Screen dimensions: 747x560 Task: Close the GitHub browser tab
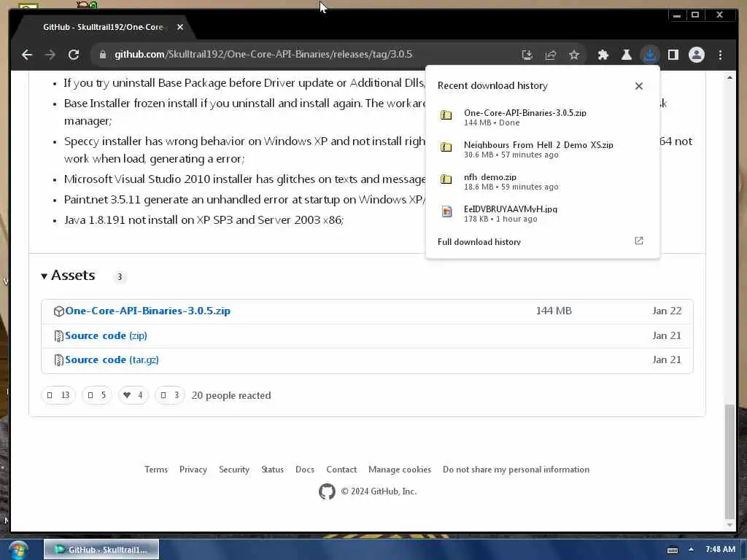click(180, 27)
